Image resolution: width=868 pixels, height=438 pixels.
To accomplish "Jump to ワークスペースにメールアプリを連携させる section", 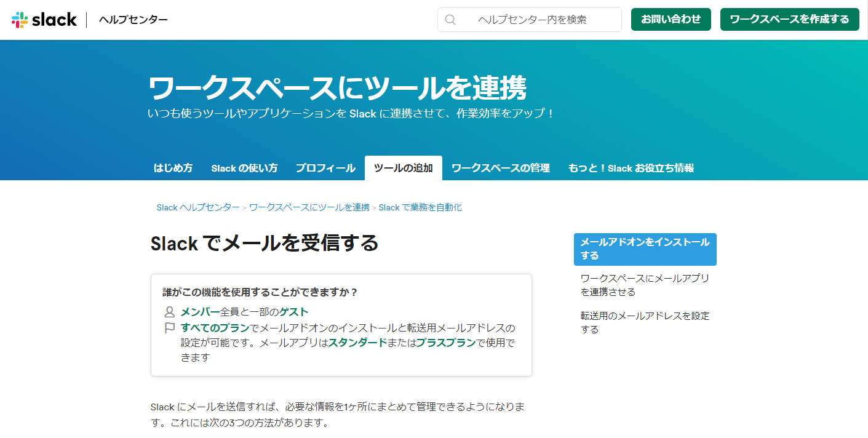I will click(x=645, y=285).
